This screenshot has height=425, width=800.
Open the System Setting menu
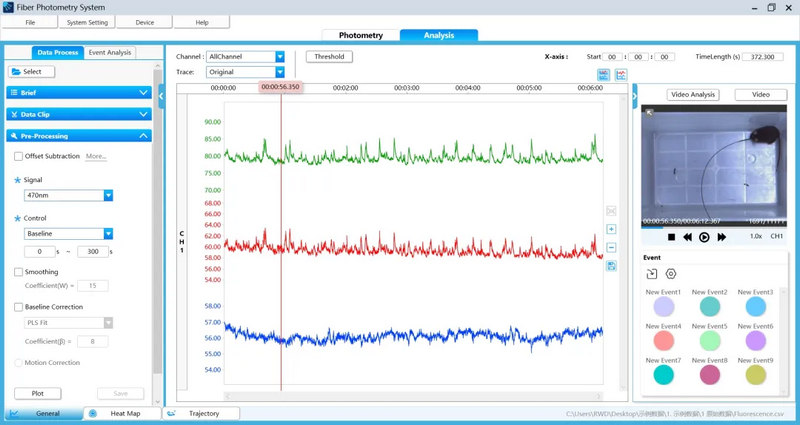click(87, 22)
